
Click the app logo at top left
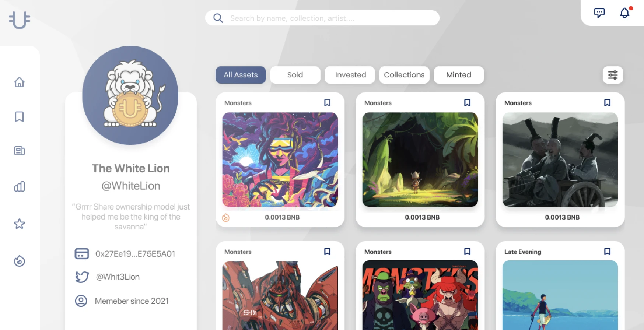pos(19,20)
